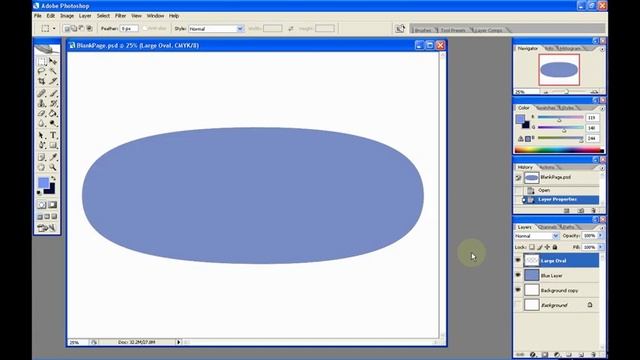Click the Feather input field
The height and width of the screenshot is (360, 640).
[129, 29]
